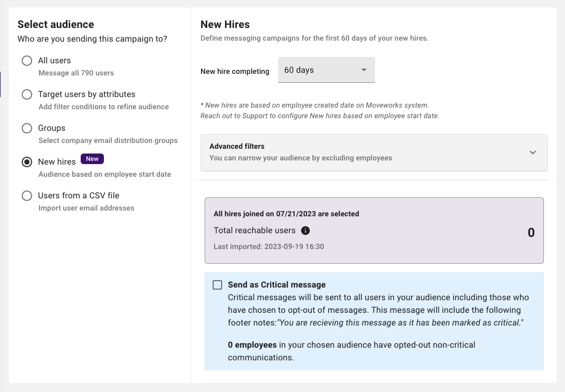Choose Target users by attributes option
565x392 pixels.
27,94
